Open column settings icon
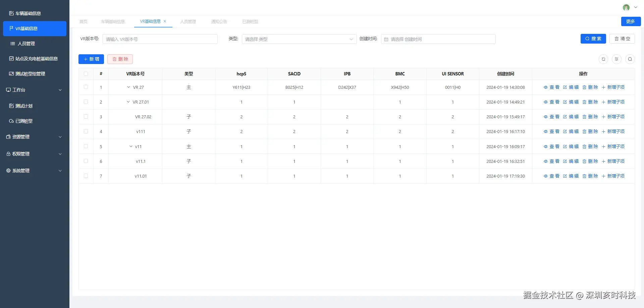 pyautogui.click(x=616, y=59)
